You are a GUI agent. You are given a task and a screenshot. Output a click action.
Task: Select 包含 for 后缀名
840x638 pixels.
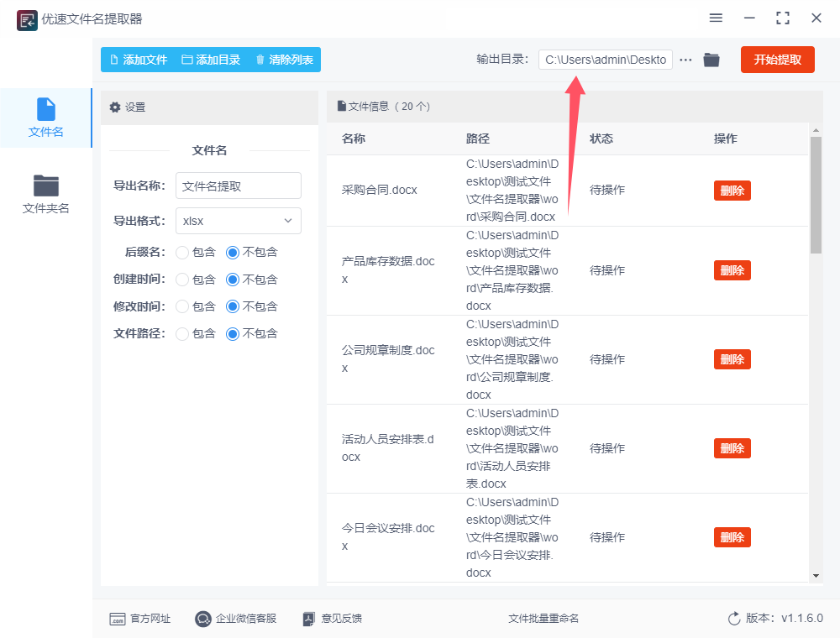point(182,252)
